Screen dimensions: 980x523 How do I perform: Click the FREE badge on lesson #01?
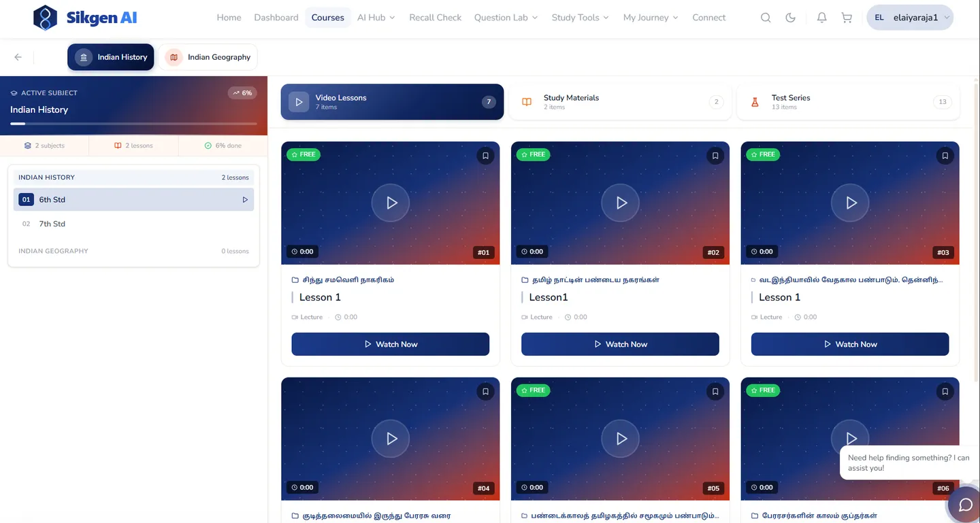coord(304,154)
